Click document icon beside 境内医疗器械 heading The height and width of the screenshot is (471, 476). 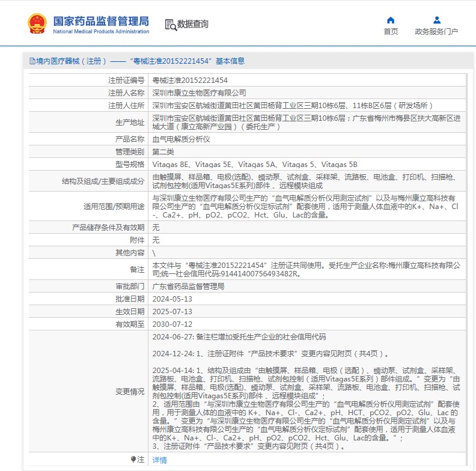click(x=32, y=61)
